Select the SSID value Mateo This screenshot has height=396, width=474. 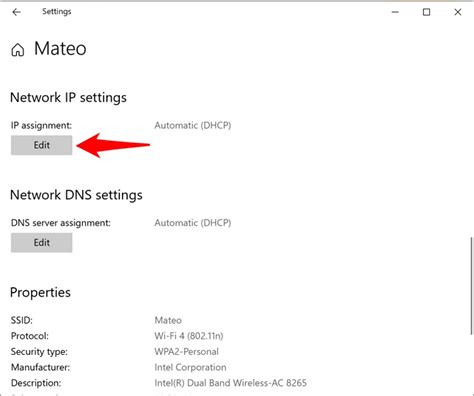[168, 321]
